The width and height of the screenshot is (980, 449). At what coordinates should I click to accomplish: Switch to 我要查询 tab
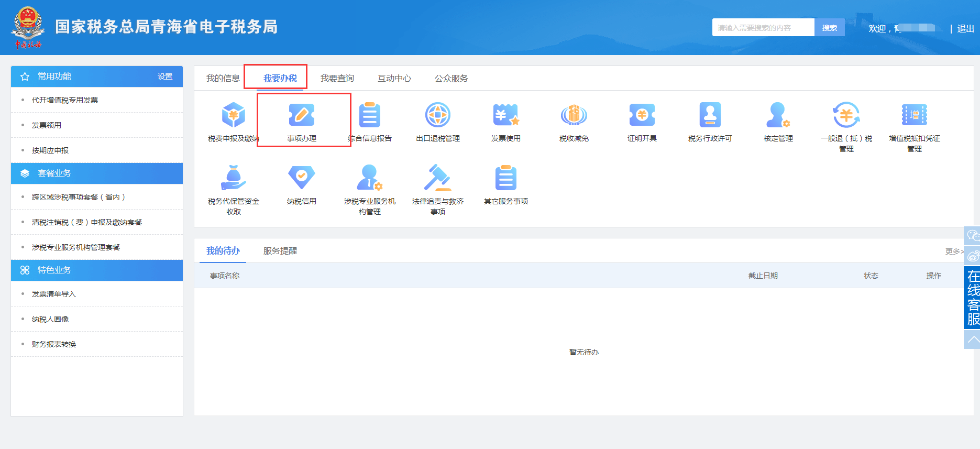[x=337, y=78]
